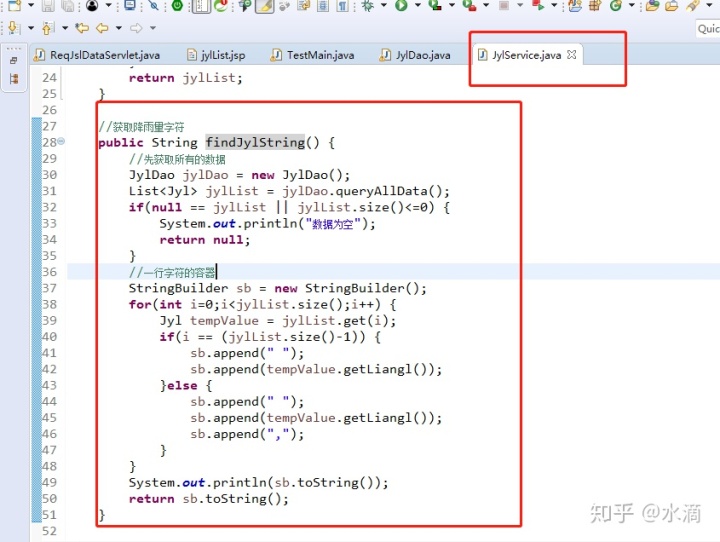Expand the Next Annotation dropdown arrow
Viewport: 720px width, 542px height.
(x=31, y=28)
